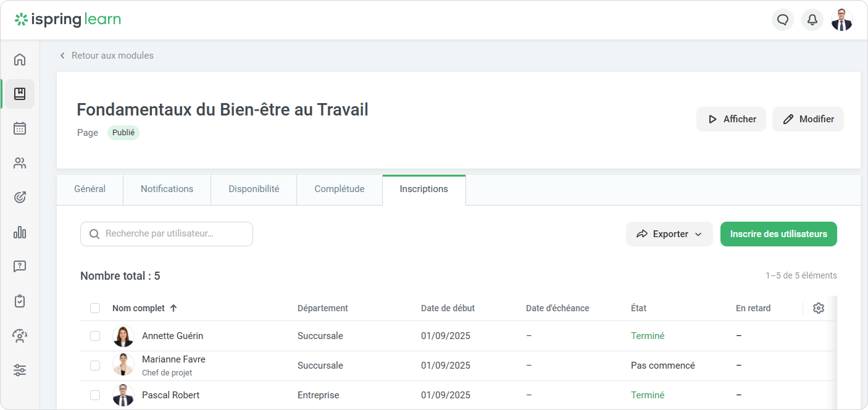Open the chat messages icon
This screenshot has height=410, width=868.
tap(783, 20)
